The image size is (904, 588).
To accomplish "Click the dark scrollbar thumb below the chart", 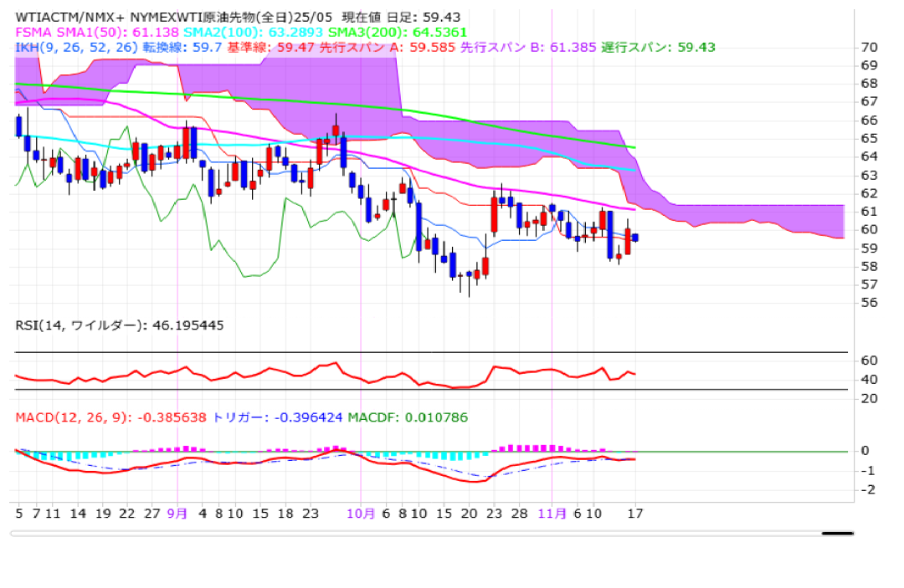I will 837,533.
